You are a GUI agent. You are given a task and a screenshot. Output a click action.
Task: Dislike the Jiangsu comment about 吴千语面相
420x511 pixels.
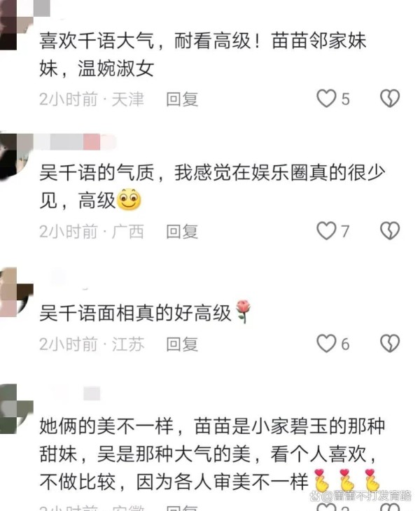(x=390, y=344)
